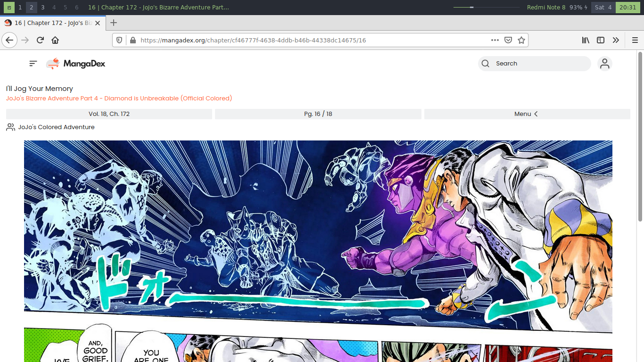Switch to workspace 3
Viewport: 644px width, 362px height.
click(42, 8)
